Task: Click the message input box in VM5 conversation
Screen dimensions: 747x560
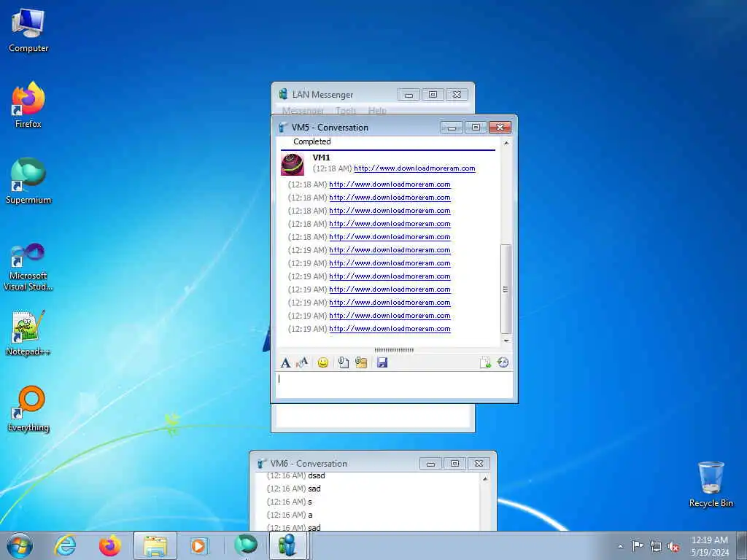Action: [395, 385]
